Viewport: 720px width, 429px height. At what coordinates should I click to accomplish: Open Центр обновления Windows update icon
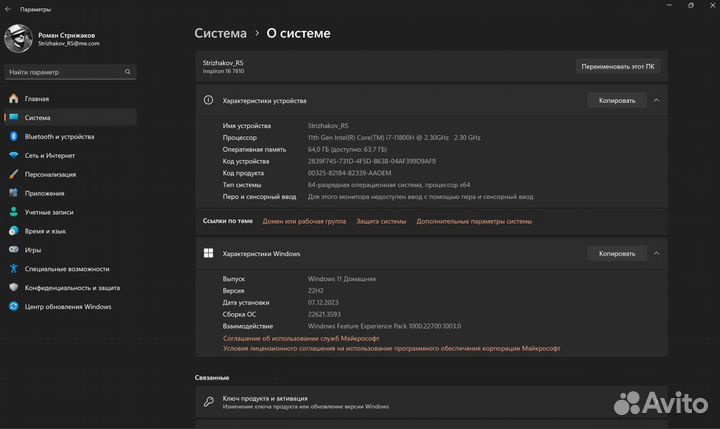tap(14, 306)
